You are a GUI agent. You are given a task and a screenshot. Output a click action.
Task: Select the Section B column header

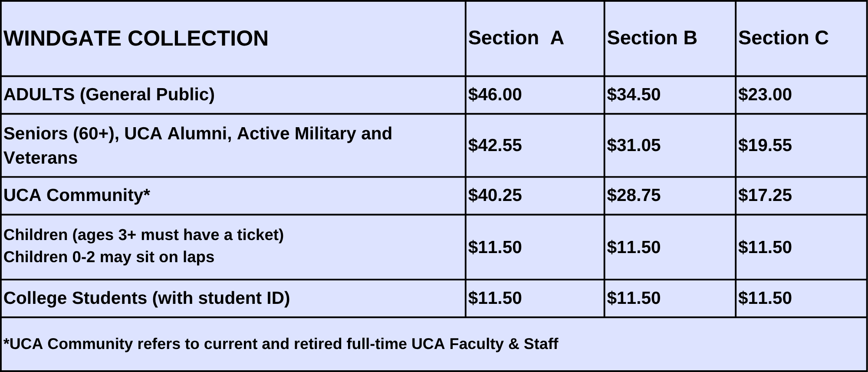[652, 38]
